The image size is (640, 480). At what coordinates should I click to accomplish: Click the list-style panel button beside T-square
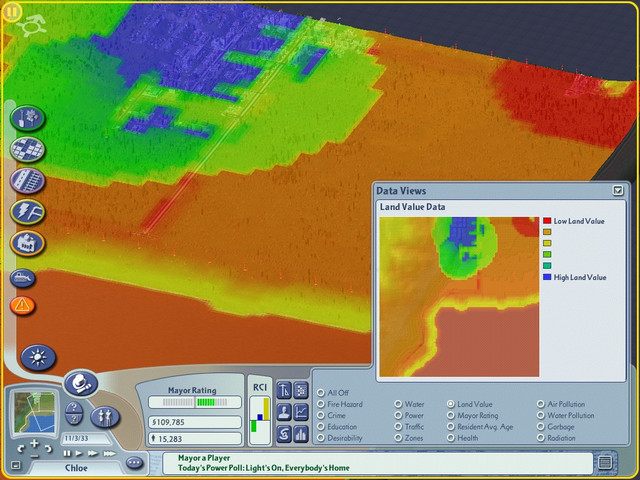coord(301,390)
